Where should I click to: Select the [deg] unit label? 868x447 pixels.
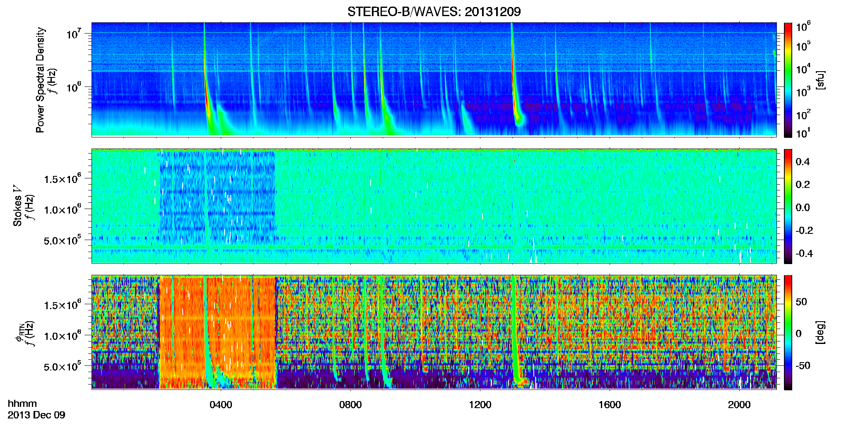(x=820, y=332)
